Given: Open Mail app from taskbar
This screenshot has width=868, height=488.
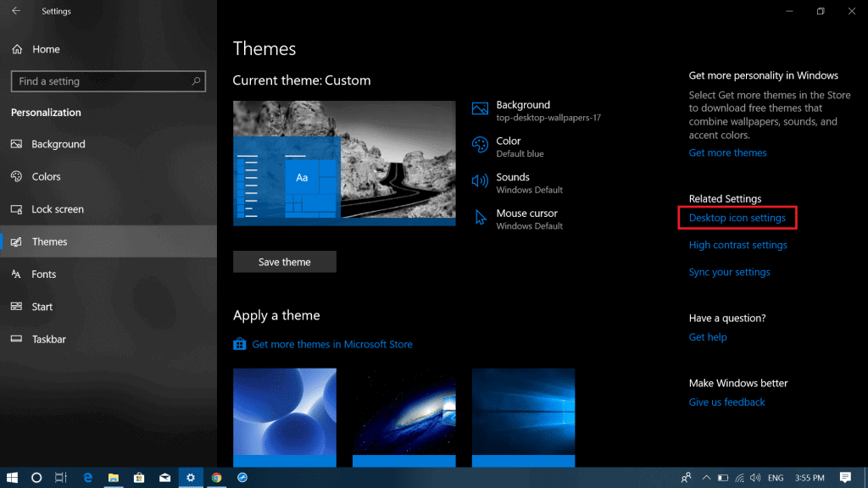Looking at the screenshot, I should 165,478.
